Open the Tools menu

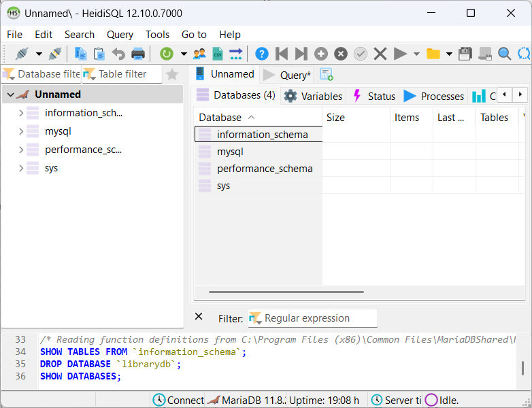point(157,34)
